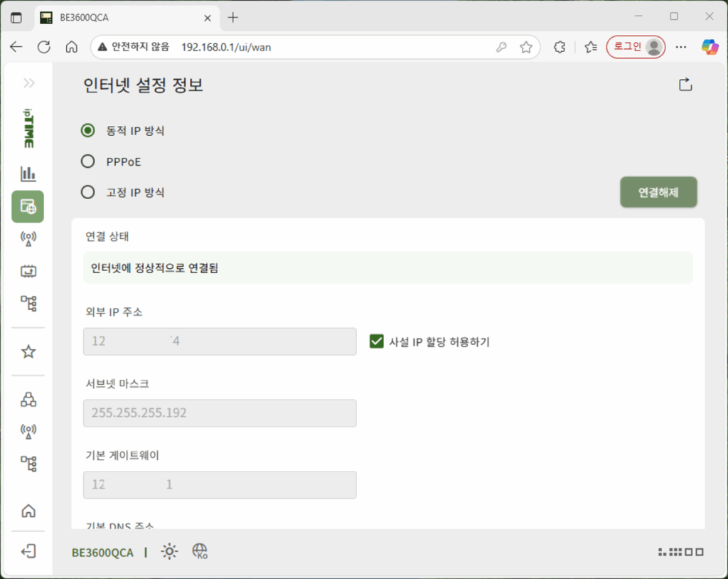Viewport: 728px width, 579px height.
Task: Open the traffic statistics bar chart icon
Action: coord(28,173)
